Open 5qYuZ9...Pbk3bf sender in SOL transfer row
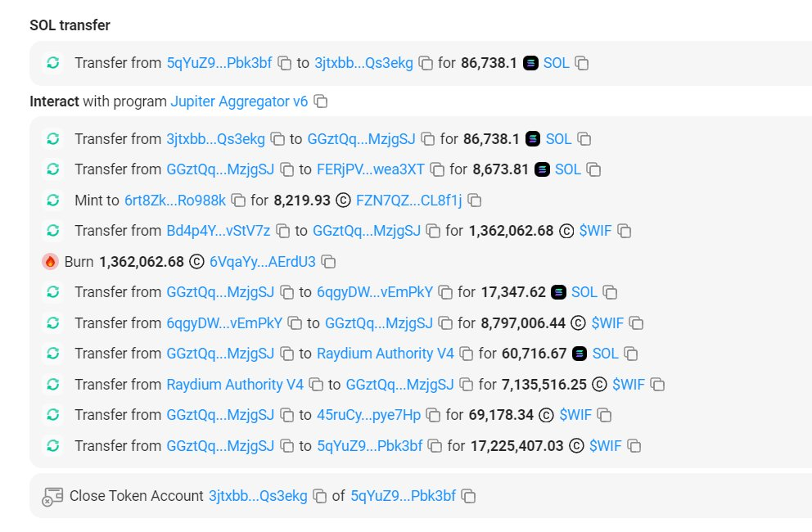The height and width of the screenshot is (532, 812). 219,63
